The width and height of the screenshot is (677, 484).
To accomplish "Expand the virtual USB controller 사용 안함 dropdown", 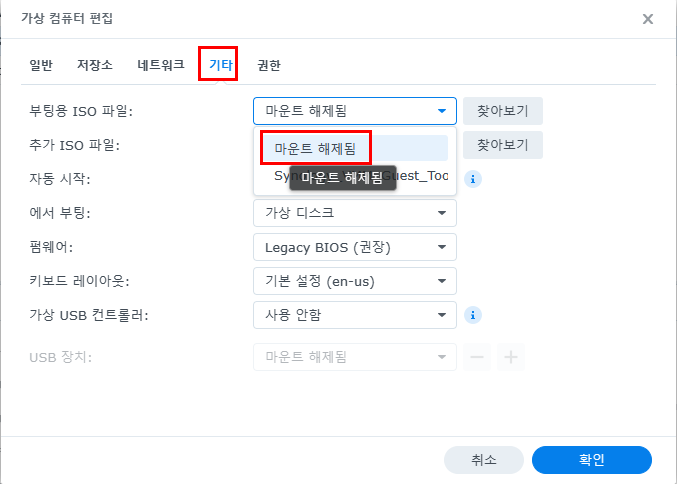I will coord(355,315).
